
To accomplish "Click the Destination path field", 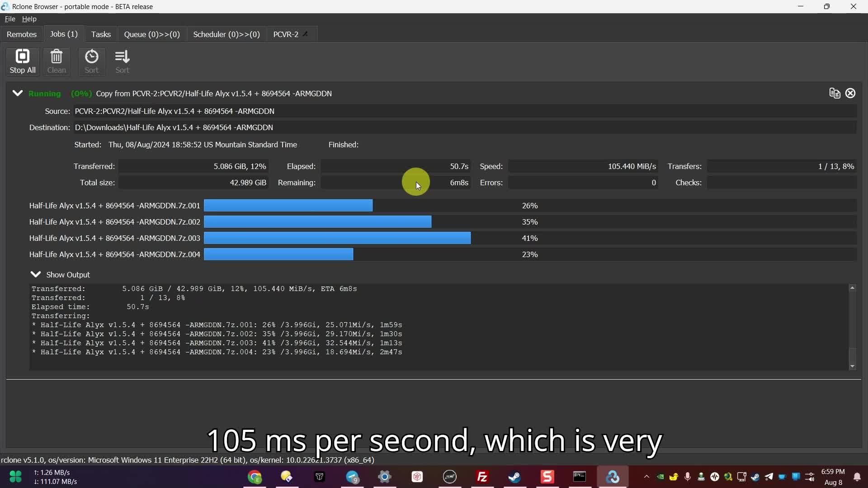I will pos(465,127).
